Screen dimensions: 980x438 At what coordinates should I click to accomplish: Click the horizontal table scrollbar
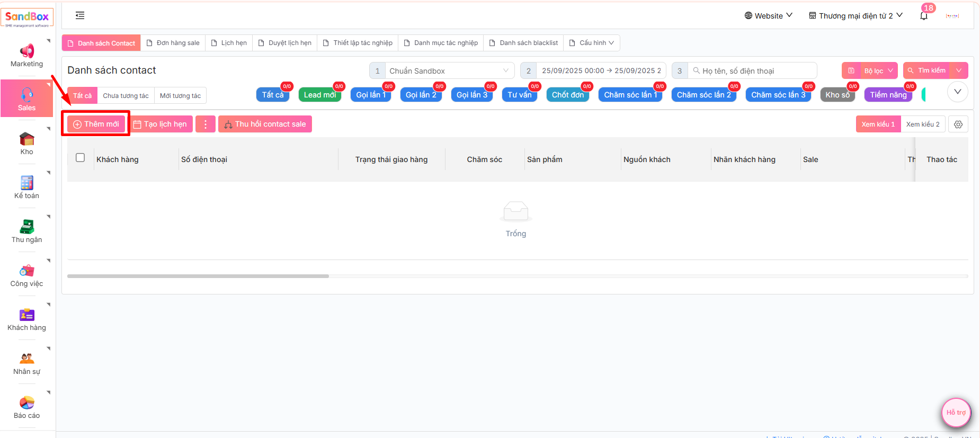tap(198, 276)
